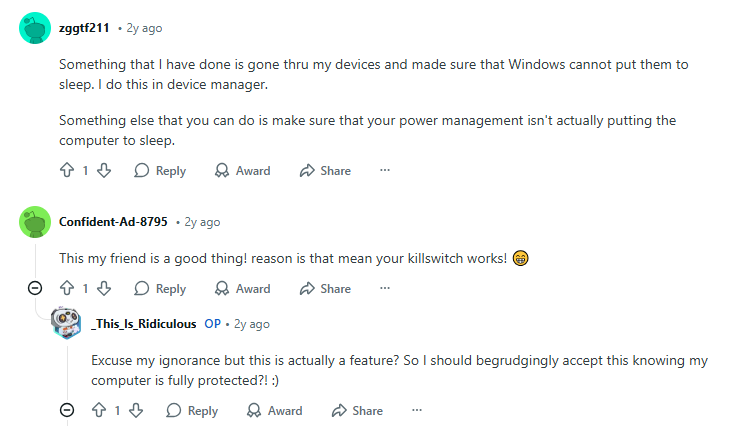This screenshot has height=426, width=732.
Task: Upvote zggtf211's comment
Action: tap(67, 171)
